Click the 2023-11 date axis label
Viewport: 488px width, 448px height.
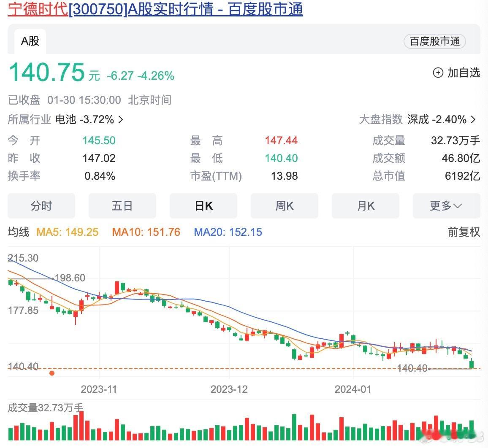(99, 389)
